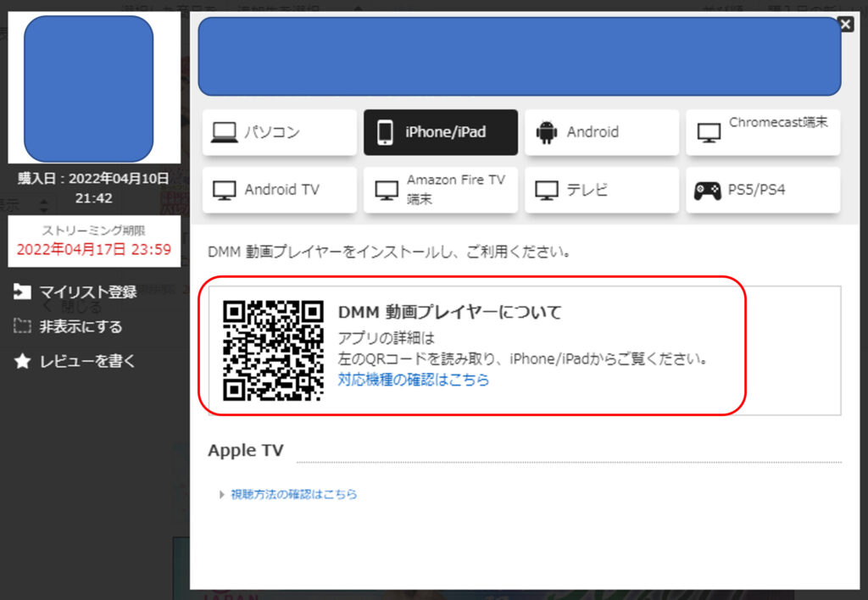This screenshot has width=868, height=600.
Task: Close the device selection dialog
Action: [x=845, y=25]
